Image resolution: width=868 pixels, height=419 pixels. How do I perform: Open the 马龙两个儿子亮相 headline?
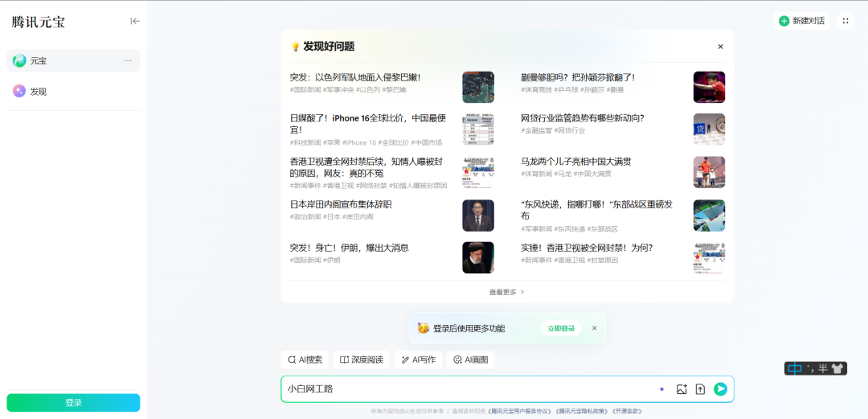(576, 162)
